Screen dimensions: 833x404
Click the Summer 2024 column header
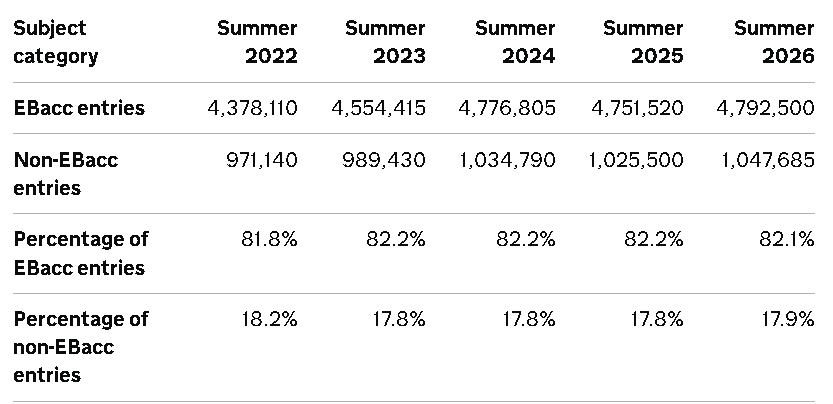(515, 42)
